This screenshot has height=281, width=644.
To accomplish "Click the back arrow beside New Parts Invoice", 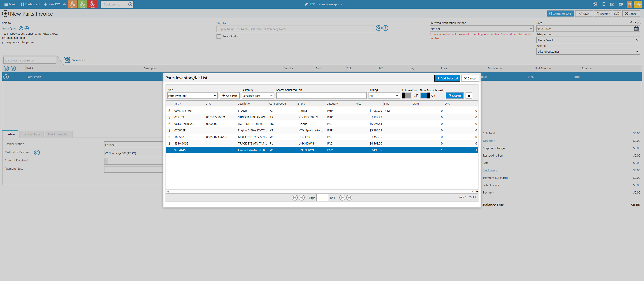I will click(5, 14).
